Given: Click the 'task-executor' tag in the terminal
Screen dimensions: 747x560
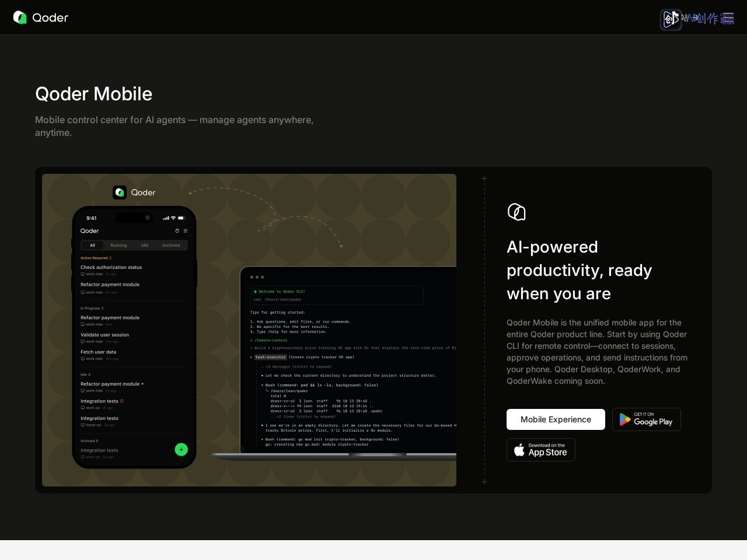Looking at the screenshot, I should pyautogui.click(x=271, y=357).
